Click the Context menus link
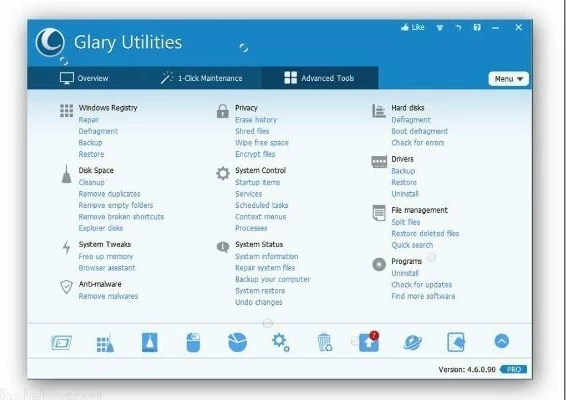The height and width of the screenshot is (400, 566). (x=261, y=217)
